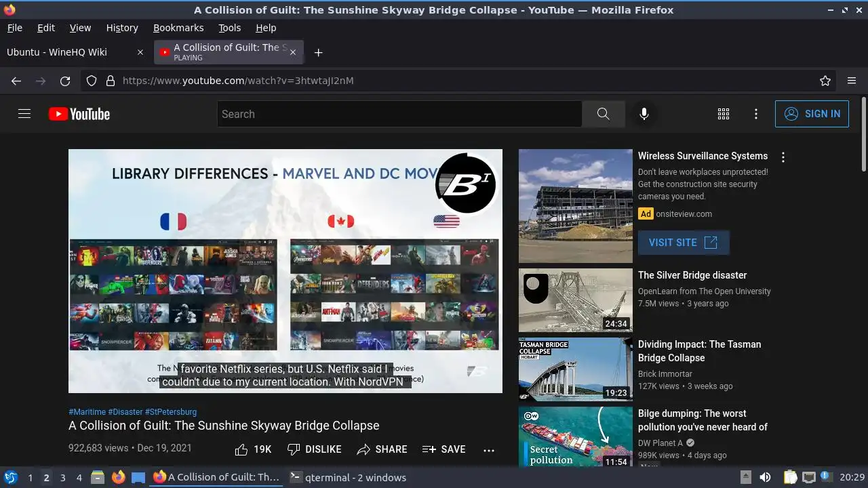This screenshot has width=868, height=488.
Task: Open the History menu
Action: [x=122, y=28]
